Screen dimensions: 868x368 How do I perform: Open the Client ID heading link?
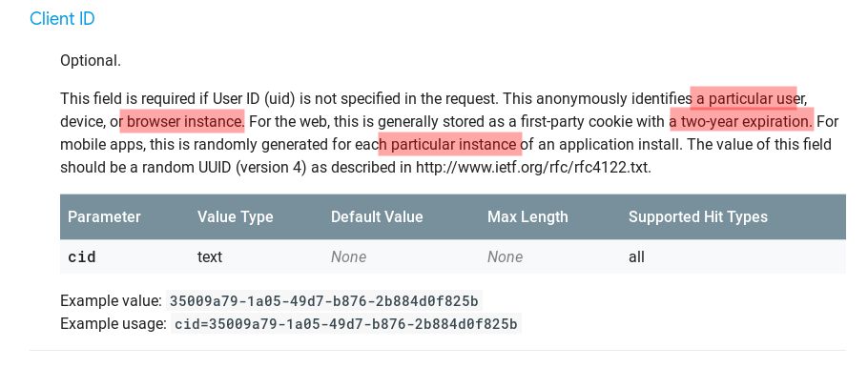[62, 19]
